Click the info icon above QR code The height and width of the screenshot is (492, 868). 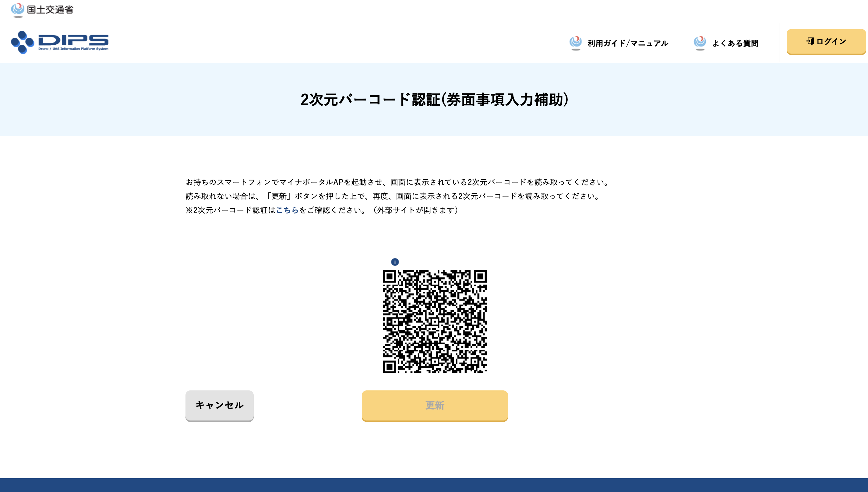[x=395, y=262]
